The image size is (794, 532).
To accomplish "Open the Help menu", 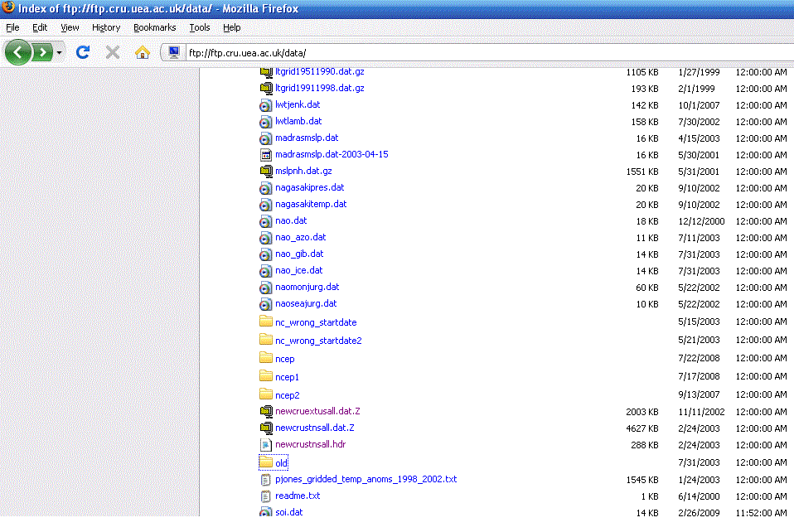I will click(x=232, y=27).
